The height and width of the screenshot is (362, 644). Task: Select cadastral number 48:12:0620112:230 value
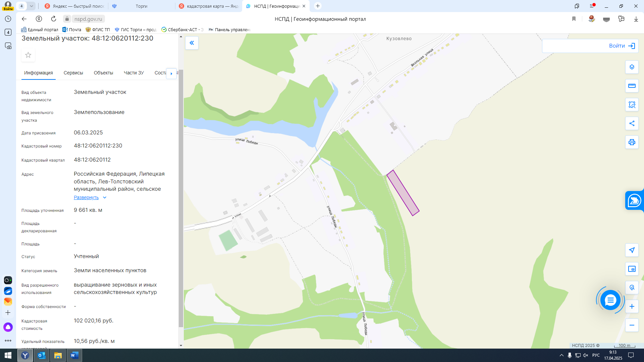98,146
